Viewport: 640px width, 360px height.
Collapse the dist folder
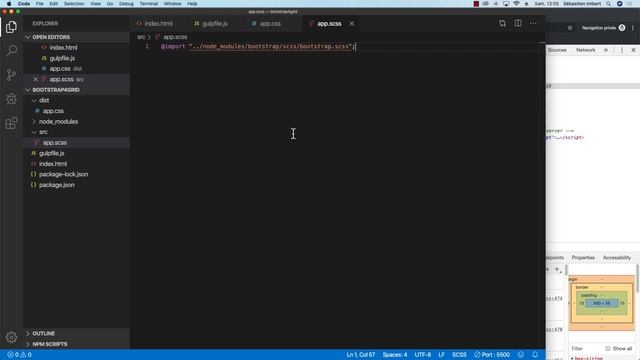coord(44,100)
